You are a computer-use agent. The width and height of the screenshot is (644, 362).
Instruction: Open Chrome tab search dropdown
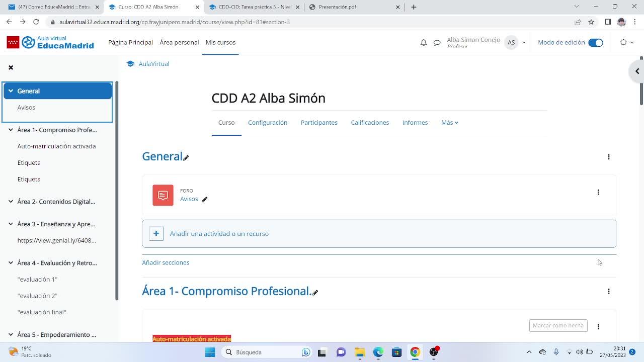coord(577,7)
